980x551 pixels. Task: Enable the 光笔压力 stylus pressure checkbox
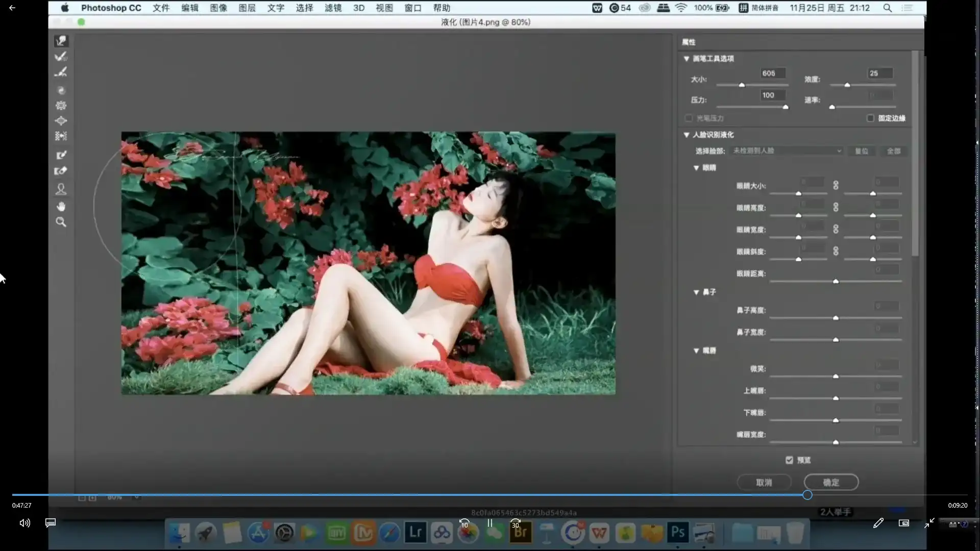pyautogui.click(x=689, y=118)
